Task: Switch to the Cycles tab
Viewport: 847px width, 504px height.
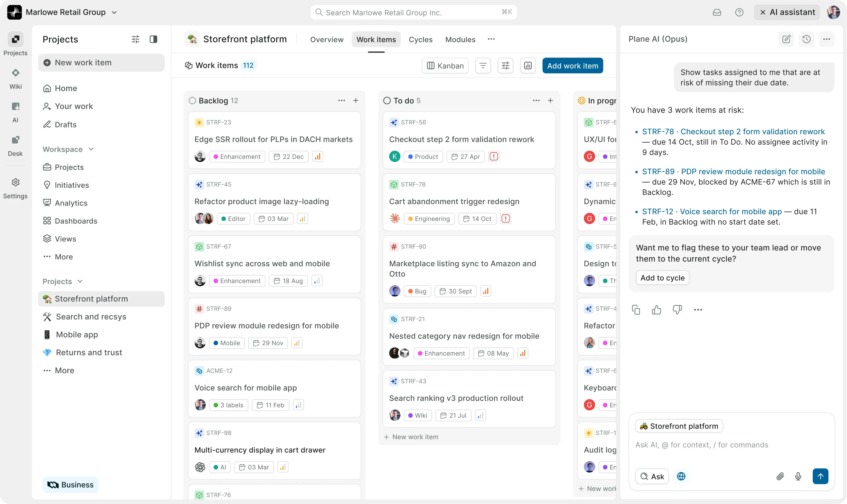Action: [x=420, y=39]
